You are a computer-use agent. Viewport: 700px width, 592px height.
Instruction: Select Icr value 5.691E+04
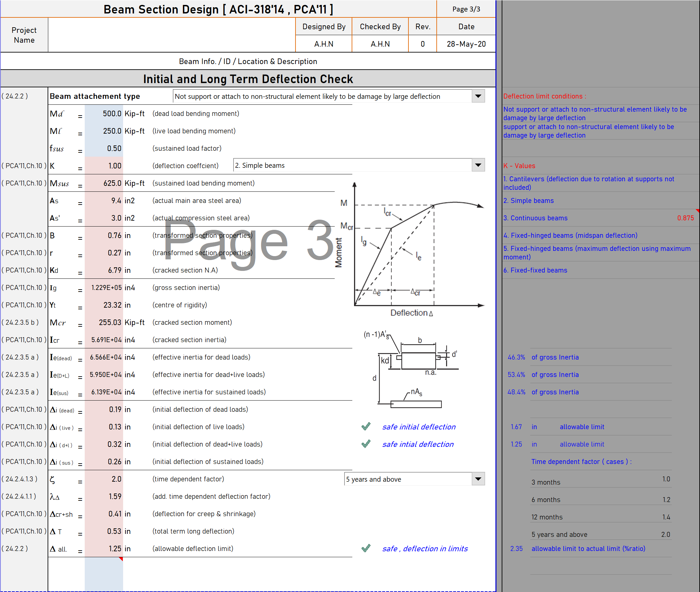[x=104, y=340]
